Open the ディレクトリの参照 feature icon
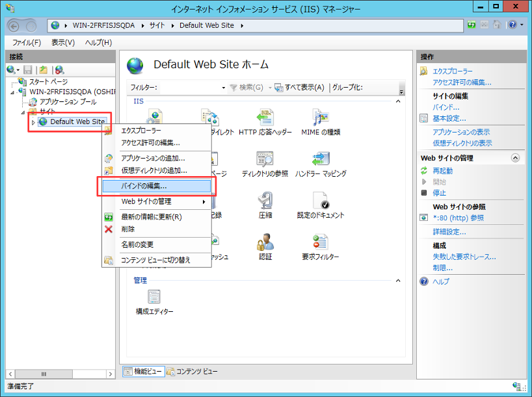Viewport: 532px width, 397px height. tap(265, 164)
